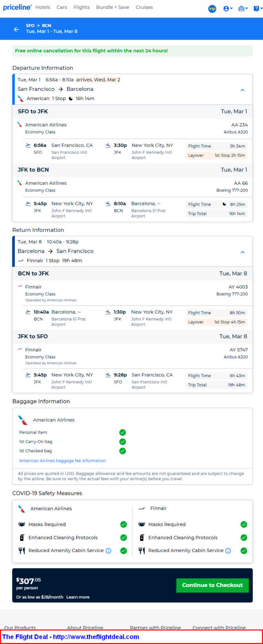Continue to Checkout
The image size is (263, 644).
pyautogui.click(x=212, y=585)
